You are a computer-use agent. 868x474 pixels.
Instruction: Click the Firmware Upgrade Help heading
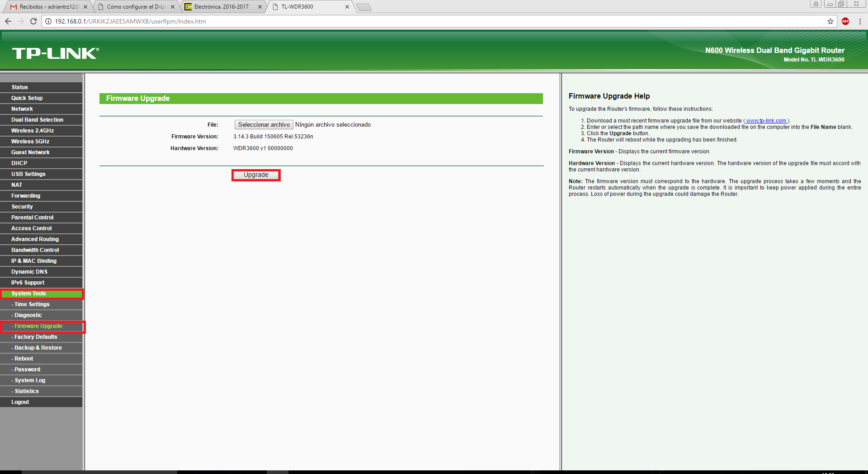click(x=609, y=96)
